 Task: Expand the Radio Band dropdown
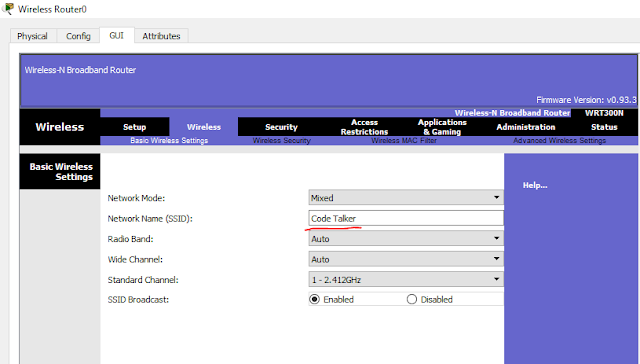coord(406,239)
